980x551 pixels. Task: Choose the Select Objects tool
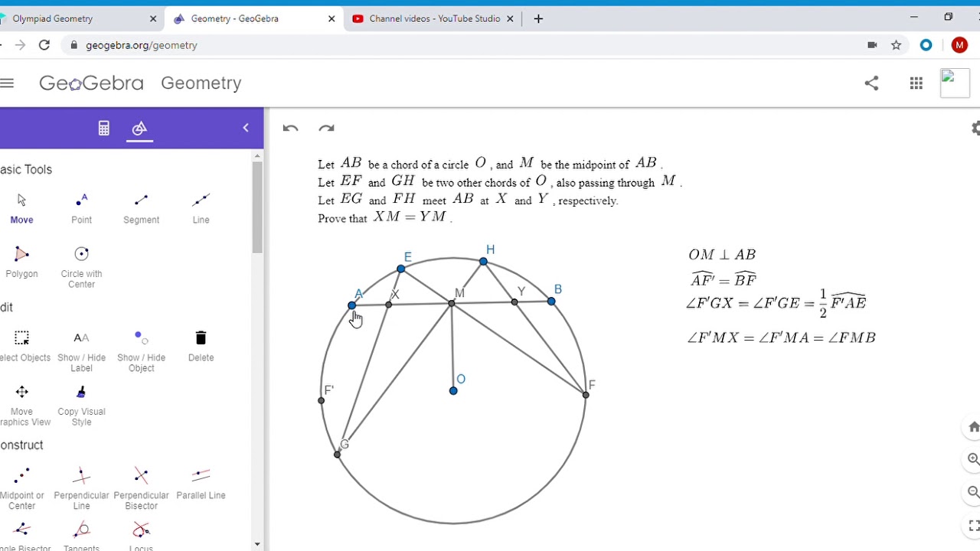click(x=21, y=345)
